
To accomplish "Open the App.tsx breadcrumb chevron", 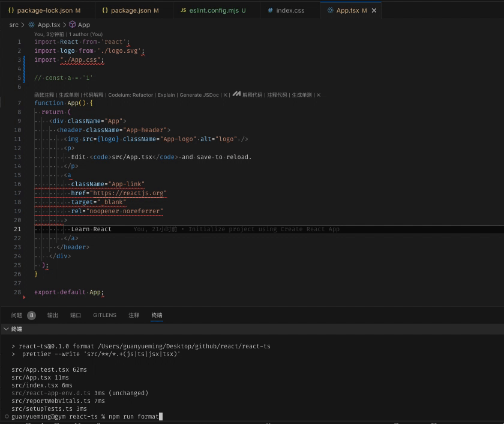I will 64,25.
